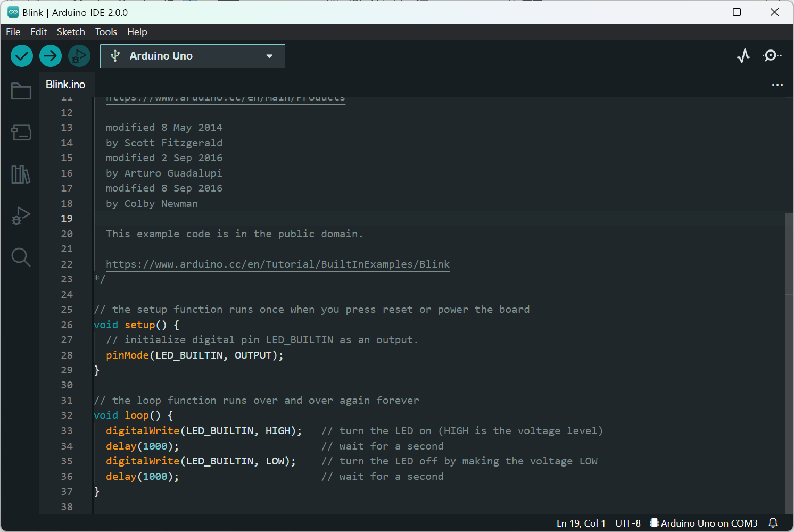Click the 'void setup() {' line
Screen dimensions: 794x532
137,325
